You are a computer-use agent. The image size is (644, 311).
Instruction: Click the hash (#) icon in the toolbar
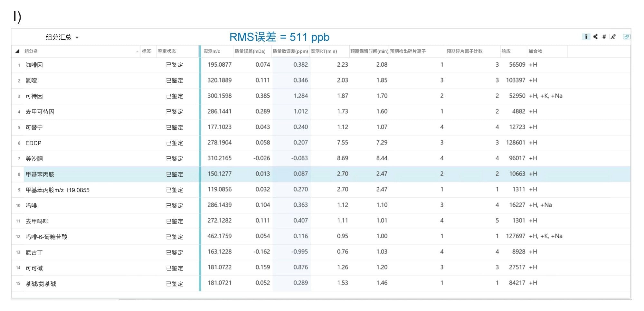coord(604,37)
